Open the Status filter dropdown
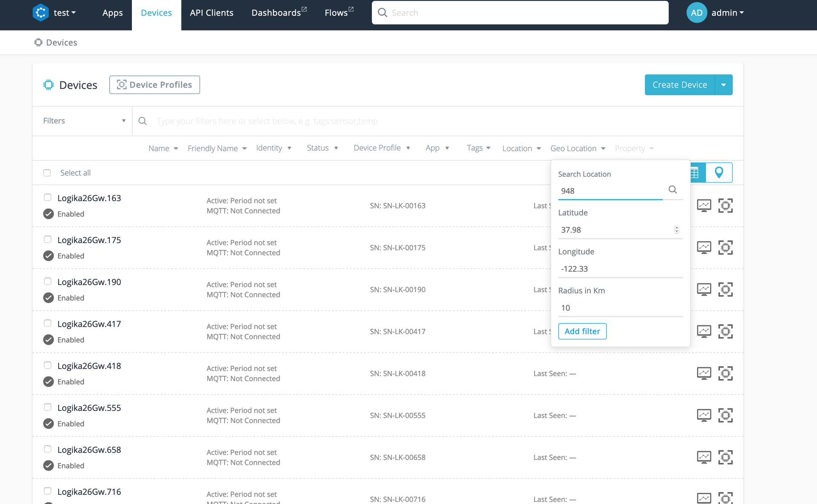This screenshot has width=817, height=504. (x=322, y=148)
